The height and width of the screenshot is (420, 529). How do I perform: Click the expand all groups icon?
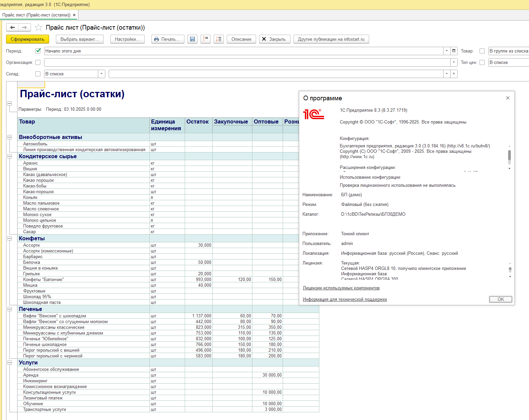click(219, 39)
